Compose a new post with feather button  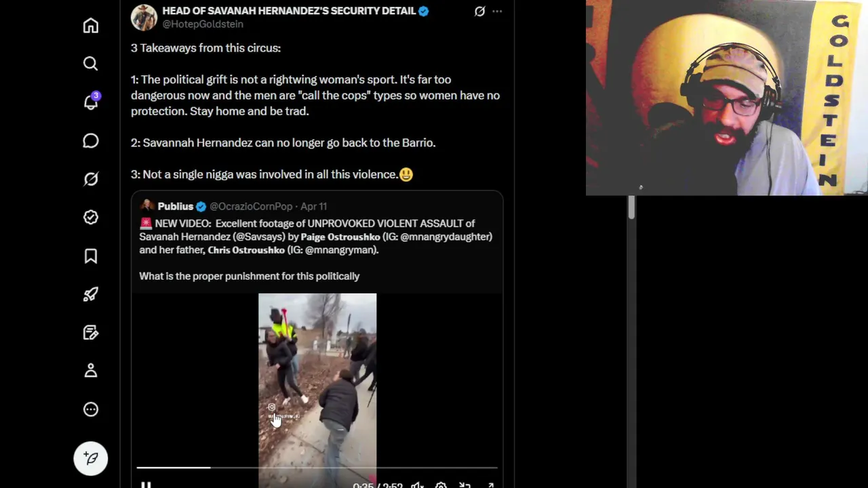click(x=91, y=458)
